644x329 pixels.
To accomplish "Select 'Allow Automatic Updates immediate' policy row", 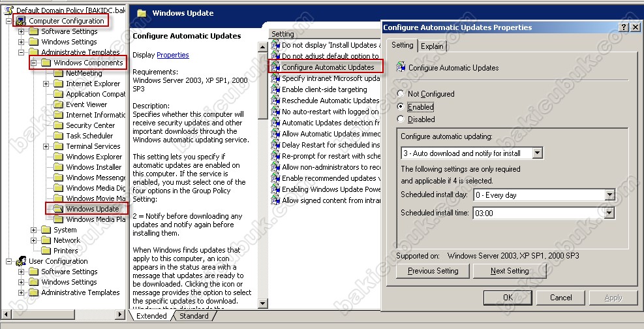I will click(x=326, y=133).
